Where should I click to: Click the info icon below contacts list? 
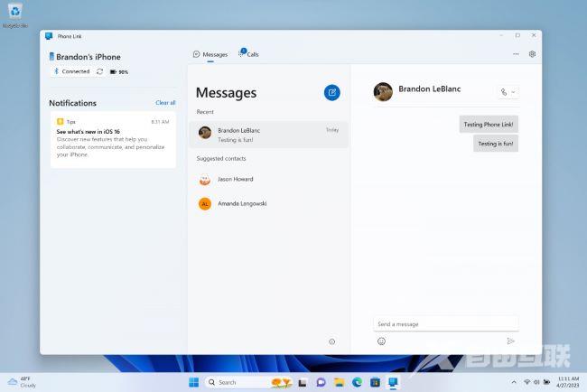click(331, 341)
